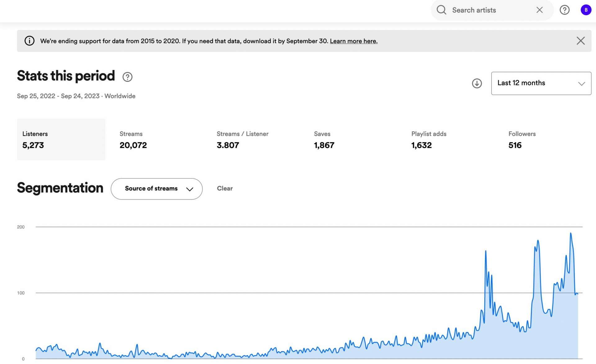Select the Followers stat tab
The image size is (596, 364).
click(521, 139)
